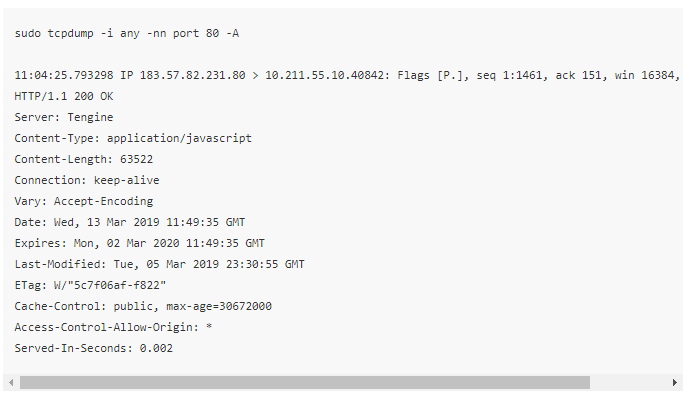Click the Last-Modified header line
Image resolution: width=685 pixels, height=394 pixels.
pos(159,264)
